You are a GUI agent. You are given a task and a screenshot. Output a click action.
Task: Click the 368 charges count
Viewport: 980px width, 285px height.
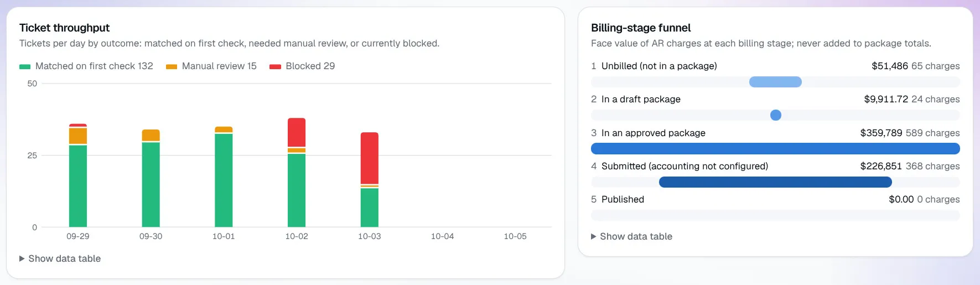(933, 166)
